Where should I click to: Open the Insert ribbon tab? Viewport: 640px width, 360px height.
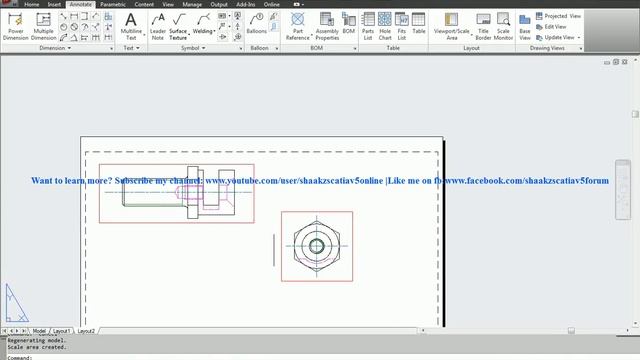(x=54, y=4)
